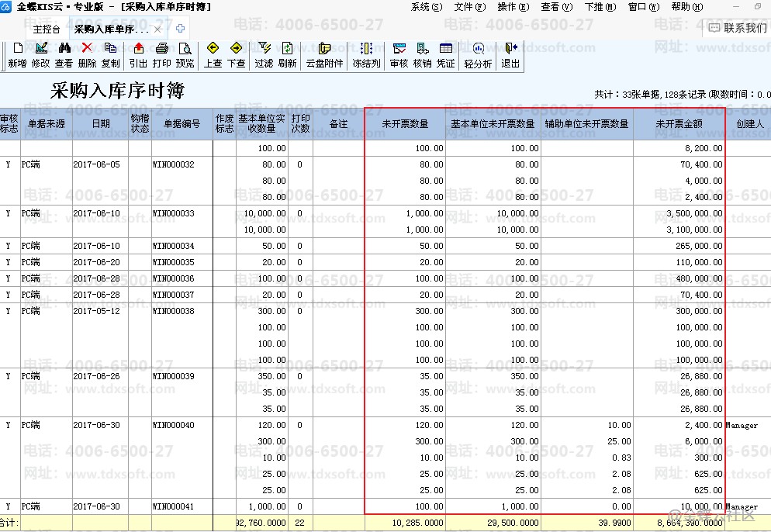Switch to the 主控台 tab
This screenshot has width=771, height=532.
(x=47, y=29)
